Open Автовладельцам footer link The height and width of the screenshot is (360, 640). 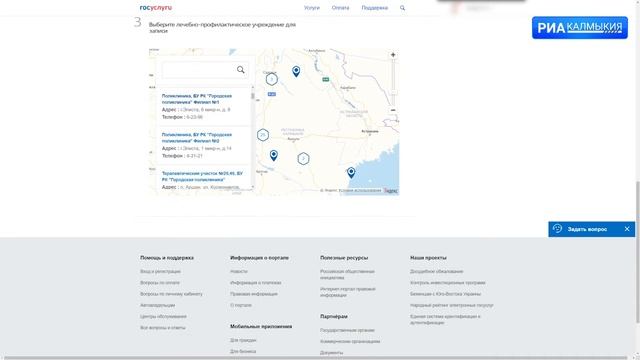tap(158, 305)
